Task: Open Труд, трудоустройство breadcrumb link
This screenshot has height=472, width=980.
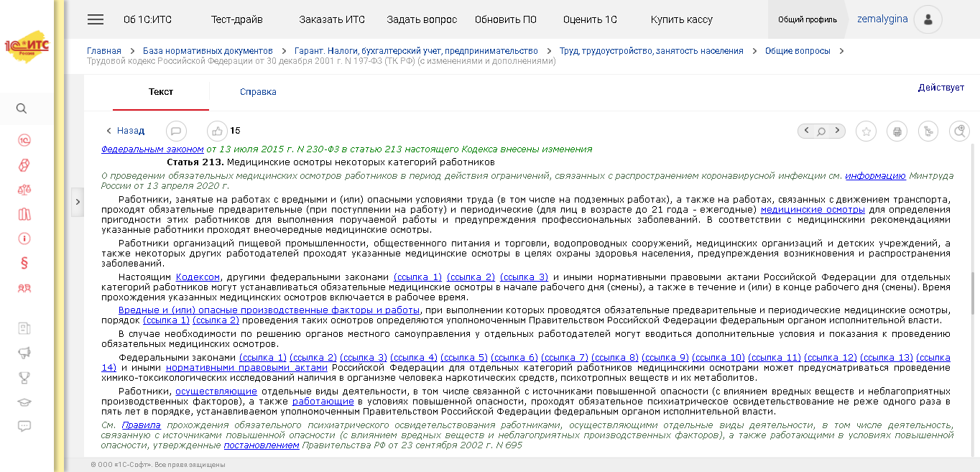Action: coord(652,51)
